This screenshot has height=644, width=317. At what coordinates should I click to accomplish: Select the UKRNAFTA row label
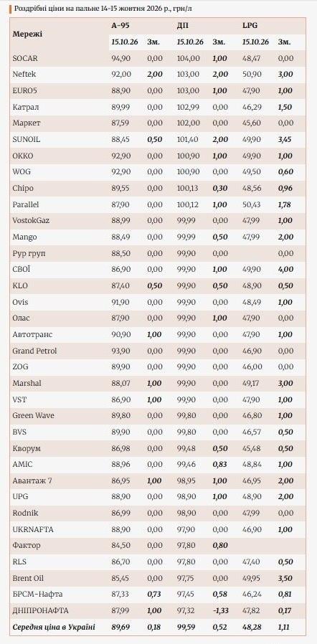[33, 529]
